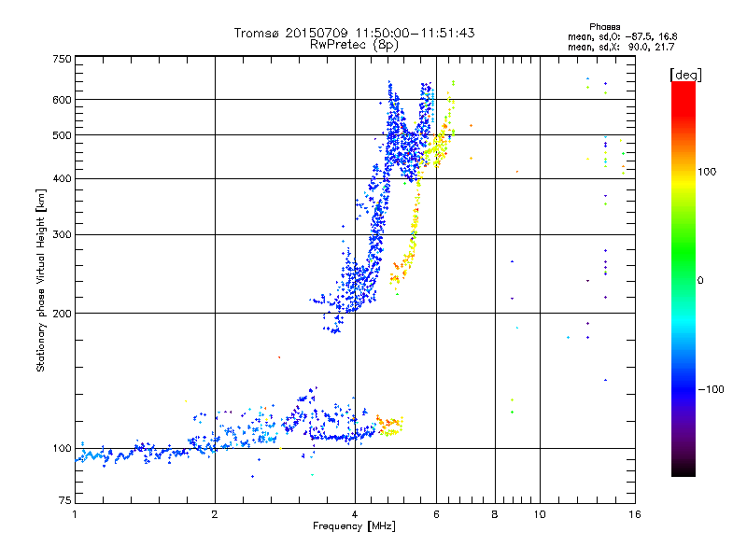This screenshot has height=560, width=747.
Task: Click the '8' x-axis tick label
Action: click(x=495, y=514)
